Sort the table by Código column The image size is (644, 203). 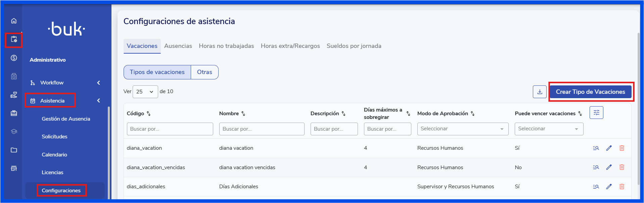pyautogui.click(x=149, y=114)
